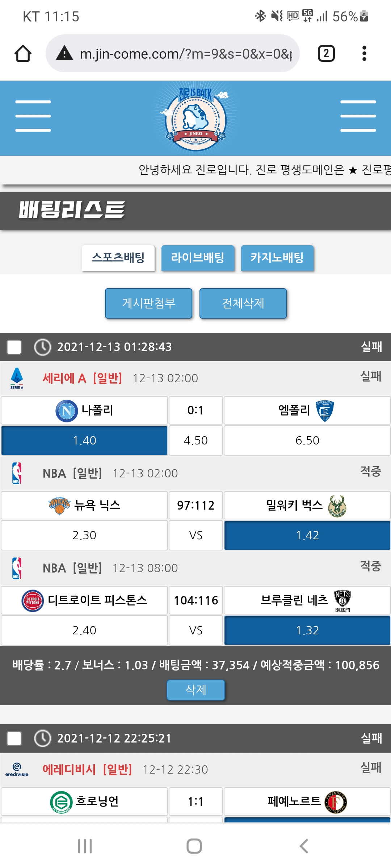Viewport: 391px width, 868px height.
Task: Check the 2021-12-12 22:25:21 bet checkbox
Action: [14, 738]
